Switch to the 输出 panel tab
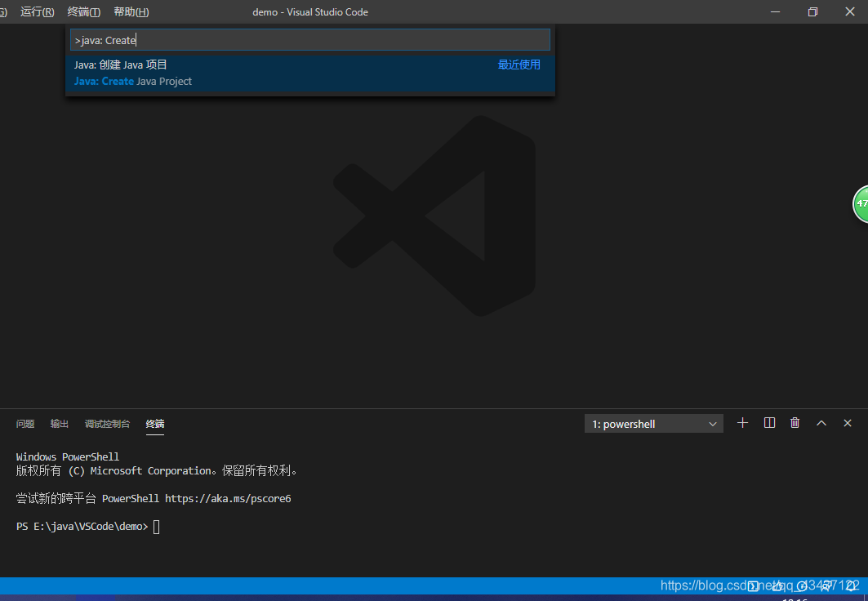This screenshot has width=868, height=601. (x=60, y=424)
